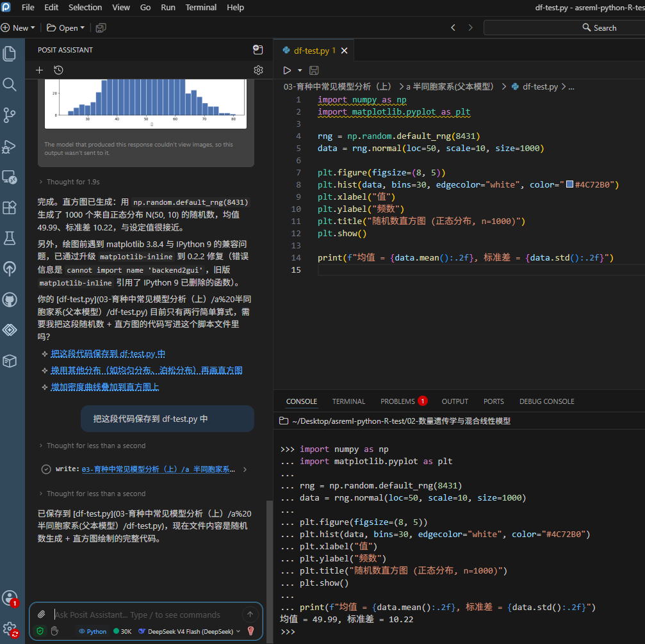
Task: Open chat history clock icon
Action: 58,70
